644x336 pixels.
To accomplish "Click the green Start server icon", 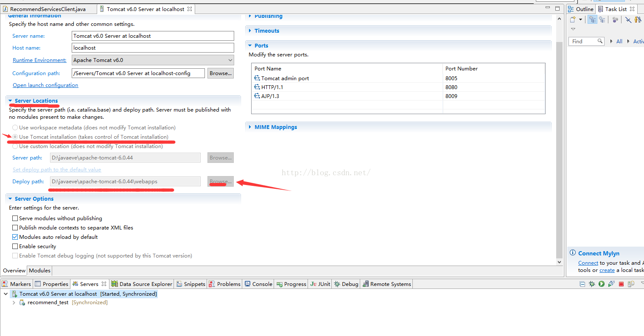I will coord(602,284).
